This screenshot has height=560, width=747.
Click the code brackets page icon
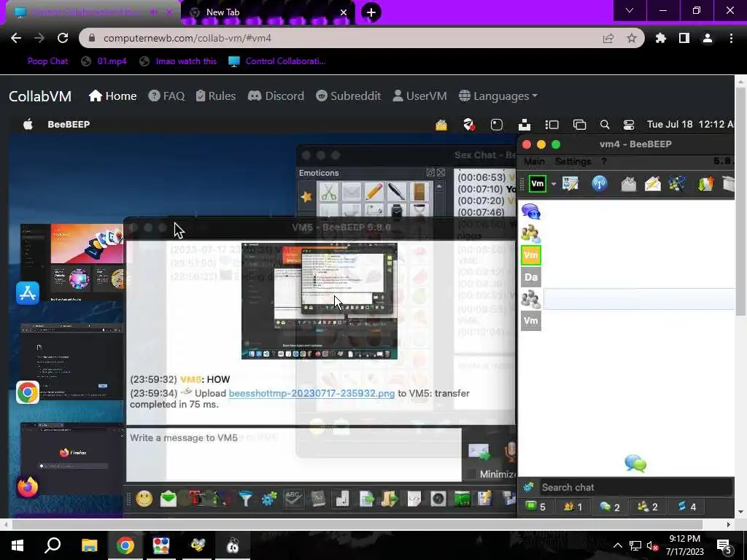tap(414, 499)
